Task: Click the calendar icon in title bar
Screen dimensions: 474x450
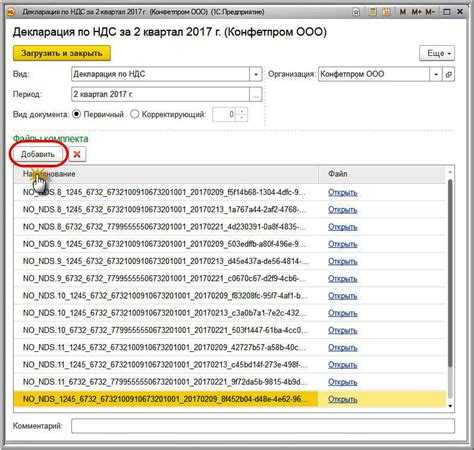Action: [x=387, y=12]
